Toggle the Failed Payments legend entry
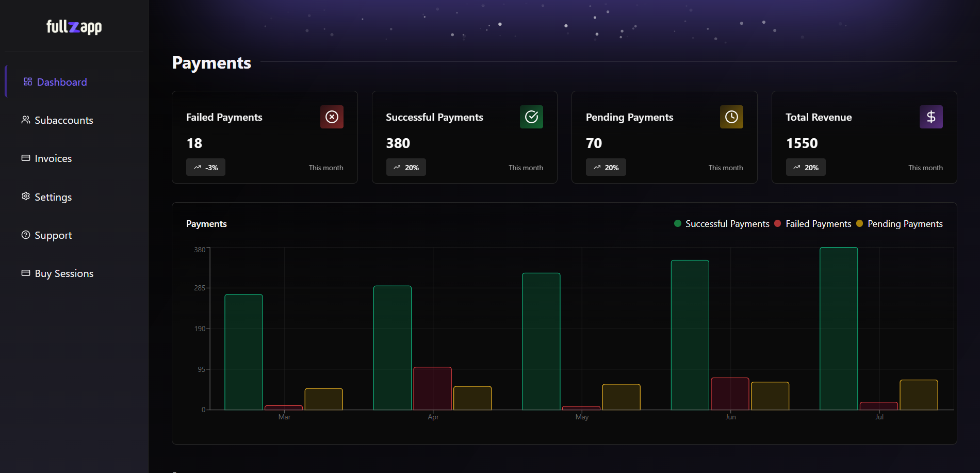 coord(818,223)
